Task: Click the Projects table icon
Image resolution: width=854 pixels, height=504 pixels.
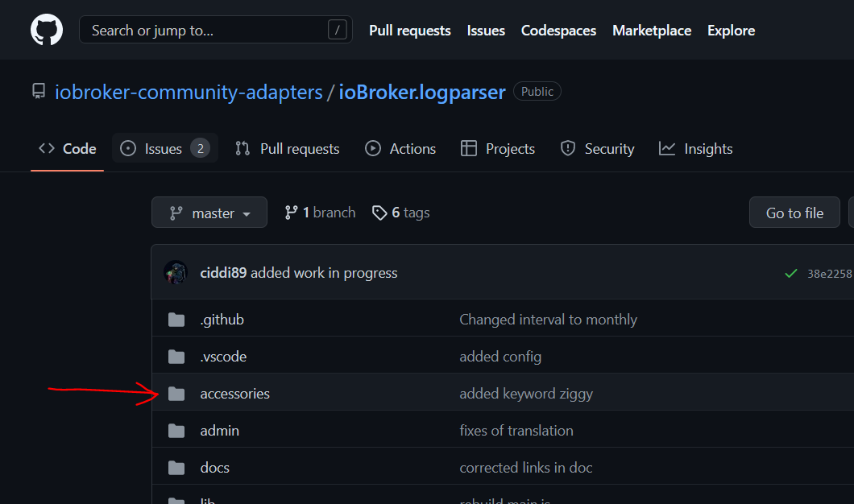Action: [x=468, y=148]
